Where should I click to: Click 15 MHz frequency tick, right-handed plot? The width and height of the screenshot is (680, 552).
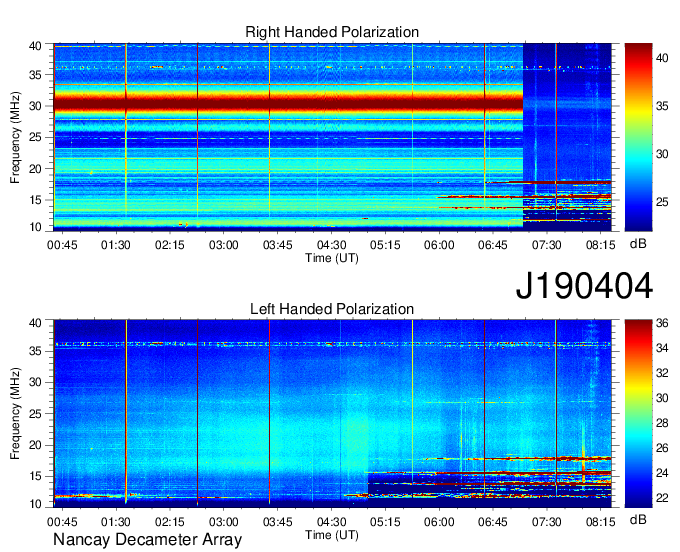click(x=36, y=200)
